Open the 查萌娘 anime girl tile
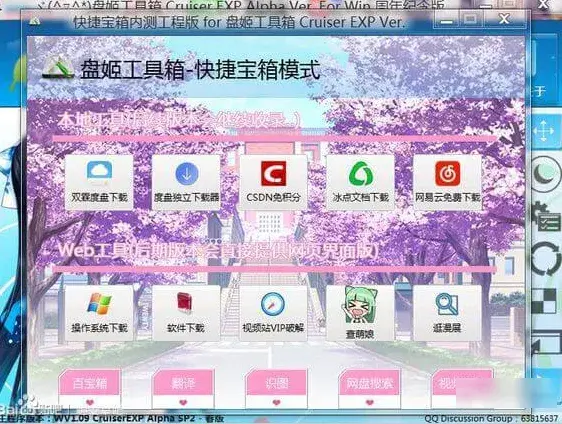The height and width of the screenshot is (424, 562). (x=361, y=313)
